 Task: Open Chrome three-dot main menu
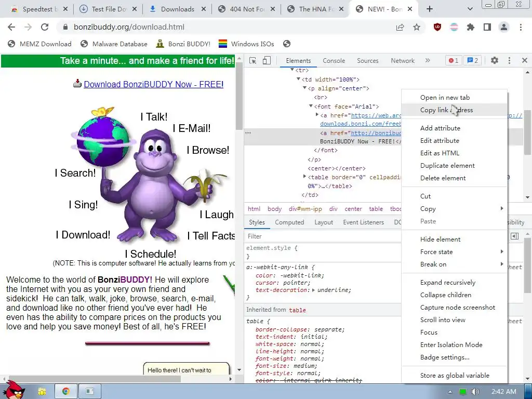521,27
